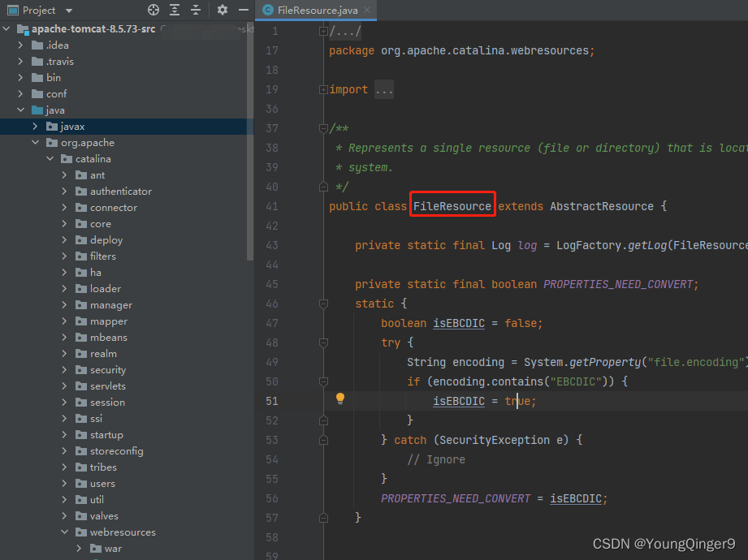Screen dimensions: 748x560
Task: Expand the folded import block
Action: click(x=323, y=89)
